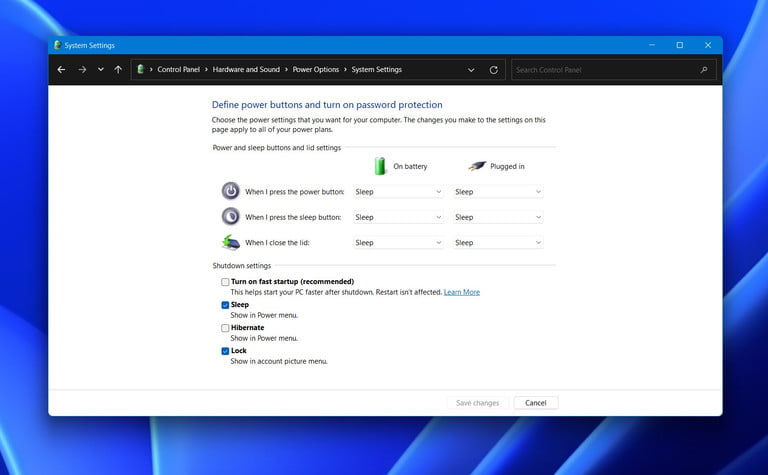Expand the recent locations chevron
The image size is (768, 475).
pos(100,70)
